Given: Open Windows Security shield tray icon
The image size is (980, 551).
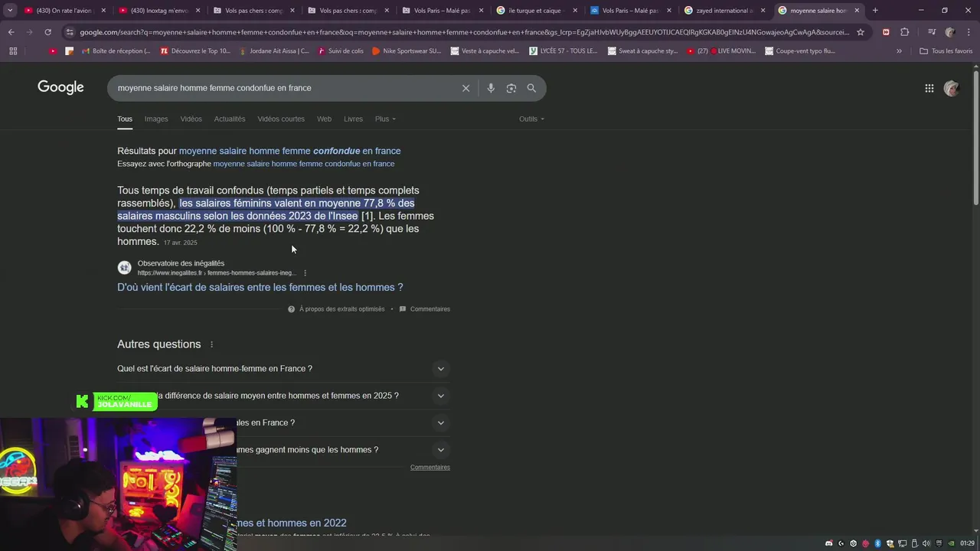Looking at the screenshot, I should (x=890, y=543).
